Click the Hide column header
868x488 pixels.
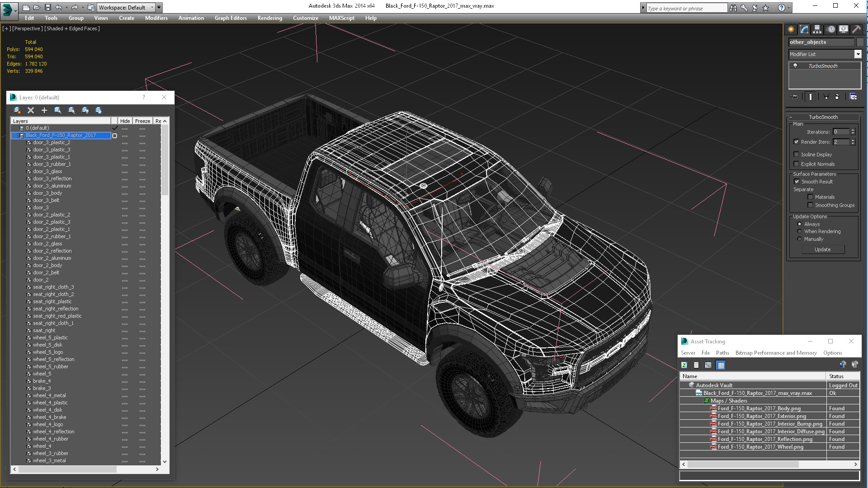tap(125, 121)
